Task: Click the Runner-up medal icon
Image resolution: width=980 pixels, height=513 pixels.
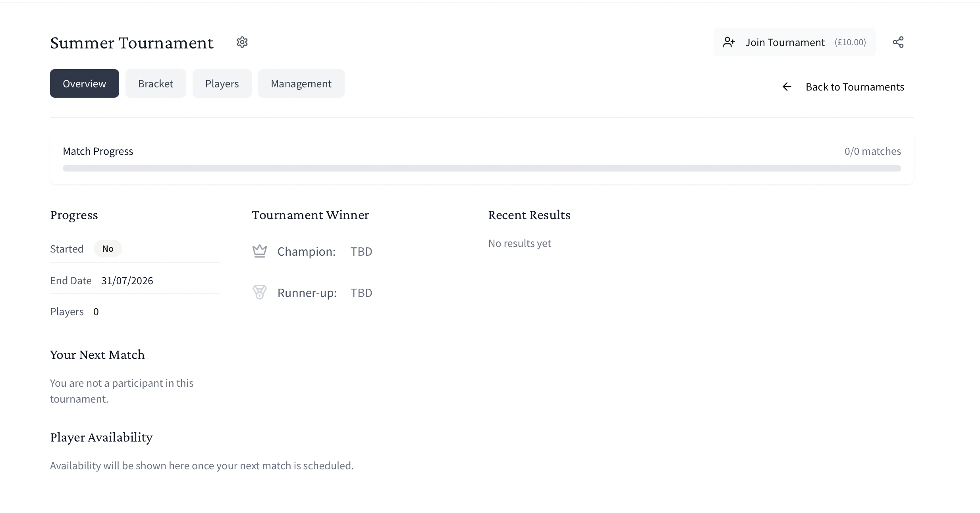Action: click(x=260, y=292)
